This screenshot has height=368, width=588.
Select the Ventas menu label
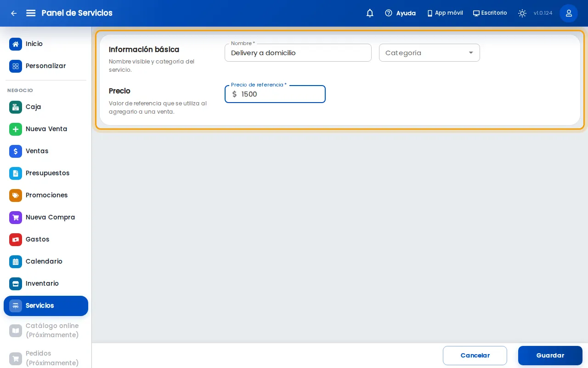[37, 151]
